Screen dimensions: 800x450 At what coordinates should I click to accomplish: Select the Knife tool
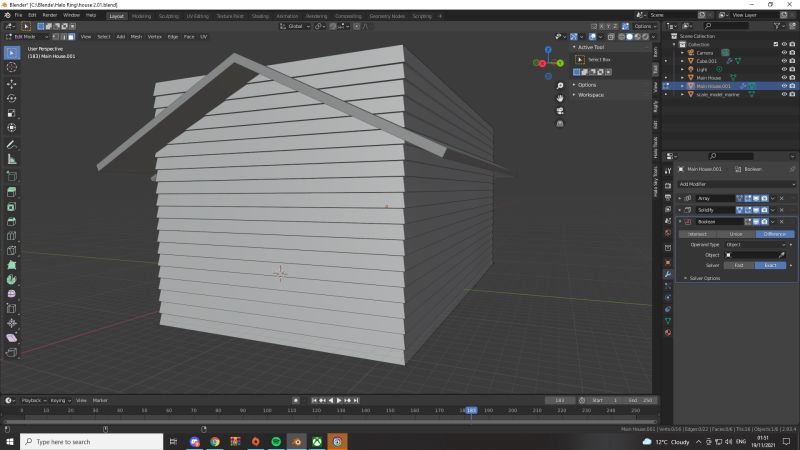(12, 251)
